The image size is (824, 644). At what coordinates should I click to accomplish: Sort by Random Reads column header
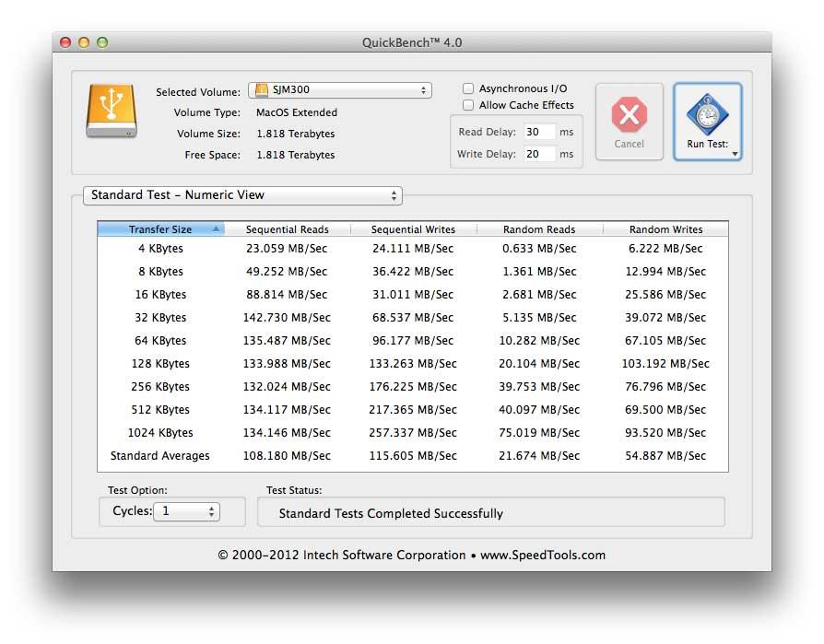pos(539,229)
